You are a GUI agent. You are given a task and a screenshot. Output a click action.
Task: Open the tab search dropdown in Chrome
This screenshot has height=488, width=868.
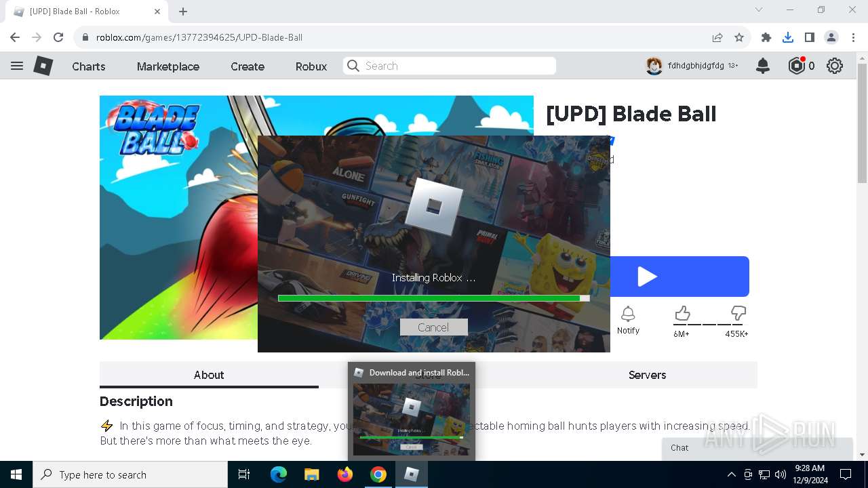tap(759, 9)
